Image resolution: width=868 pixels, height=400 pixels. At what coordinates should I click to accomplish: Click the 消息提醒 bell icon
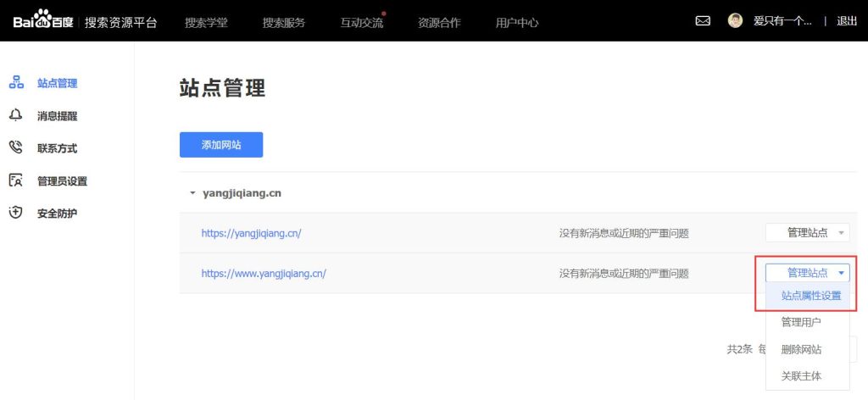pyautogui.click(x=16, y=115)
